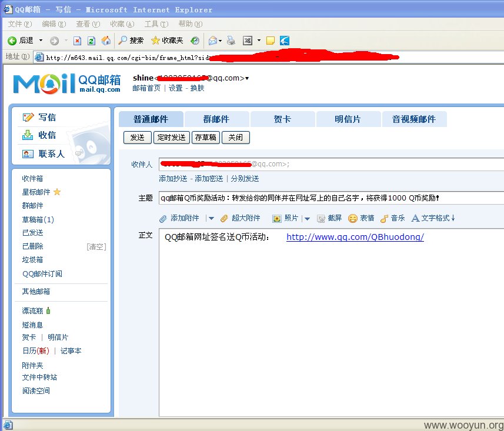
Task: Click the Edit page toolbar icon
Action: tap(248, 41)
